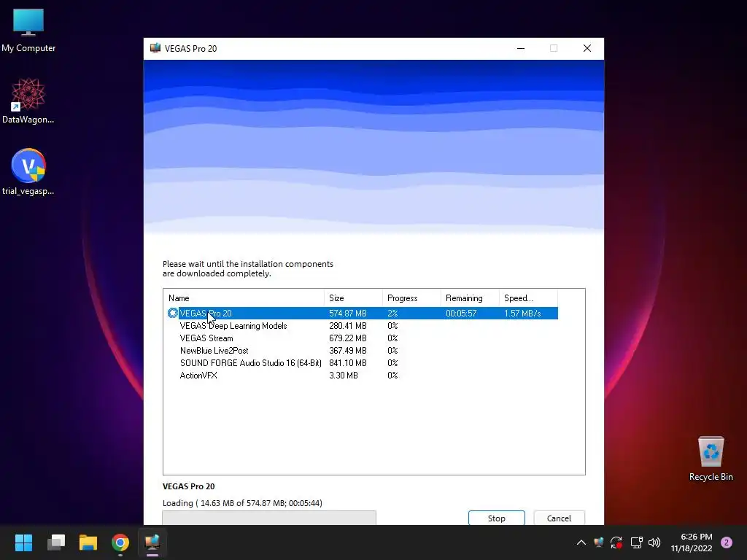Click the Loading status text
Screen dimensions: 747x560
[x=242, y=503]
